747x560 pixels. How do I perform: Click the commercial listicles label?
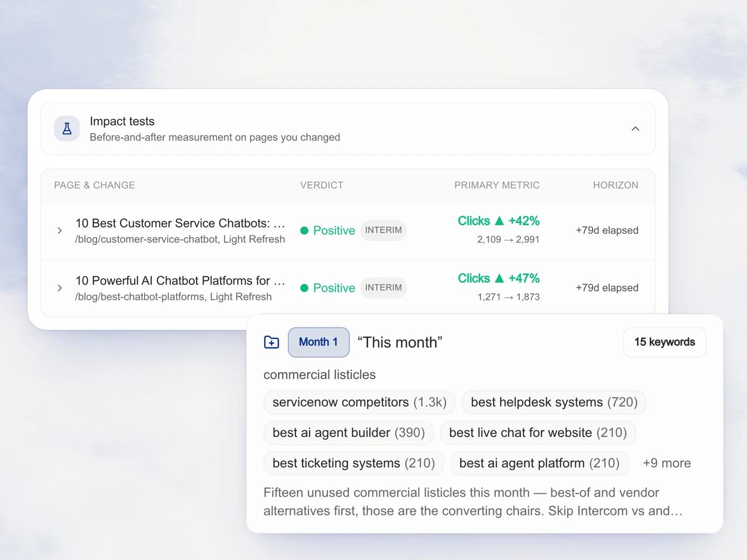click(x=319, y=375)
